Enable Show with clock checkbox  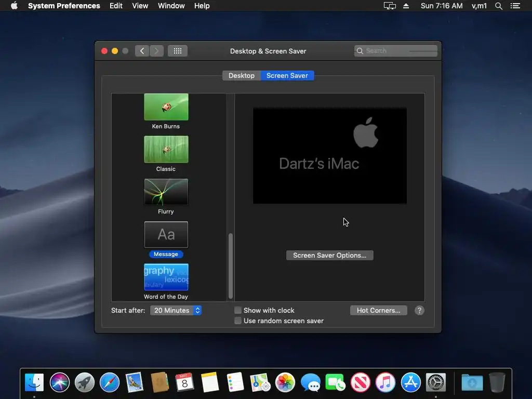click(x=238, y=310)
